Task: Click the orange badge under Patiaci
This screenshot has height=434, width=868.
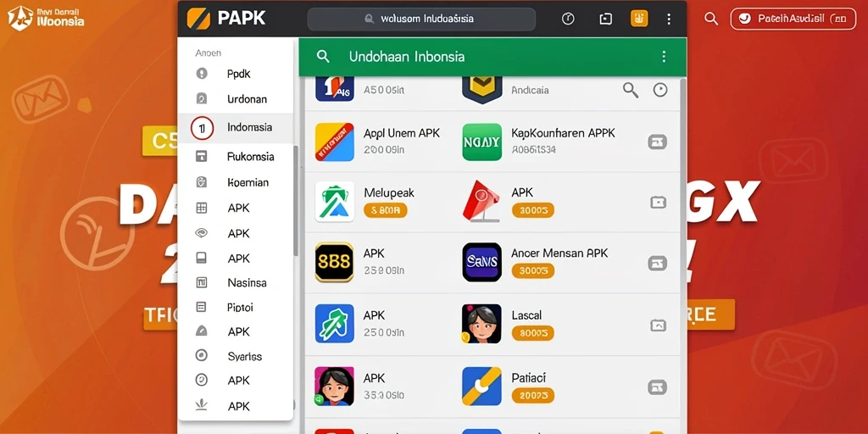Action: (x=533, y=395)
